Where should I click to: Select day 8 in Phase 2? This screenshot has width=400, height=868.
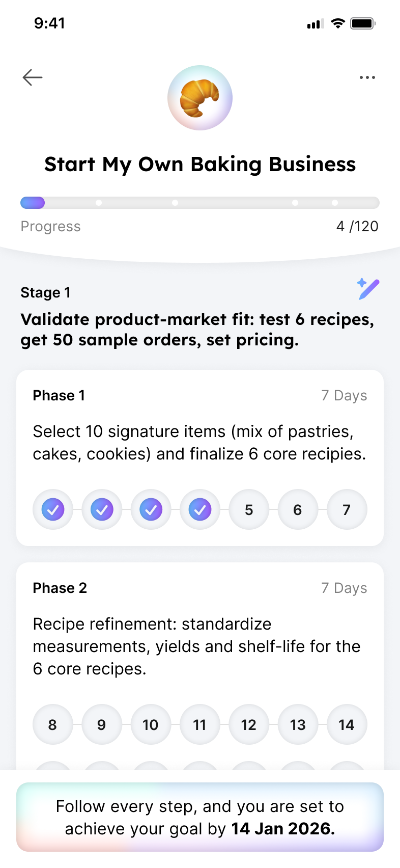[53, 724]
